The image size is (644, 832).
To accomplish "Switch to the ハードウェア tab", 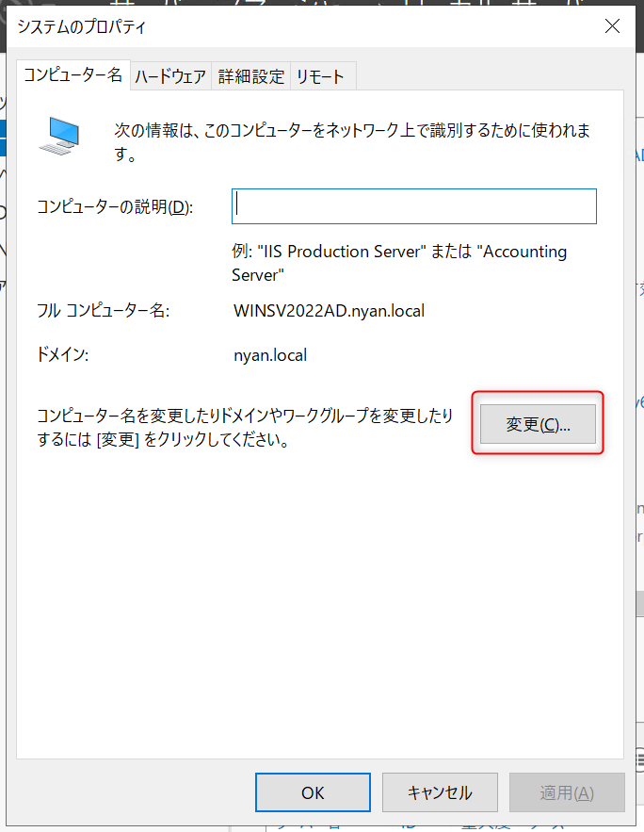I will point(169,76).
